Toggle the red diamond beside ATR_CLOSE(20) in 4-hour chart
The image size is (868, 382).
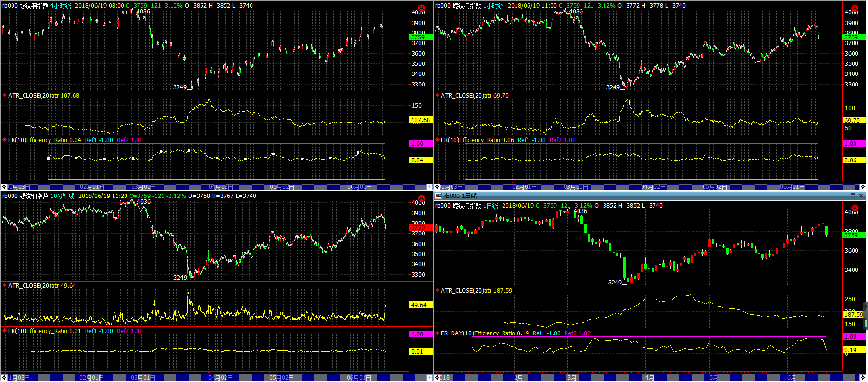(x=5, y=95)
